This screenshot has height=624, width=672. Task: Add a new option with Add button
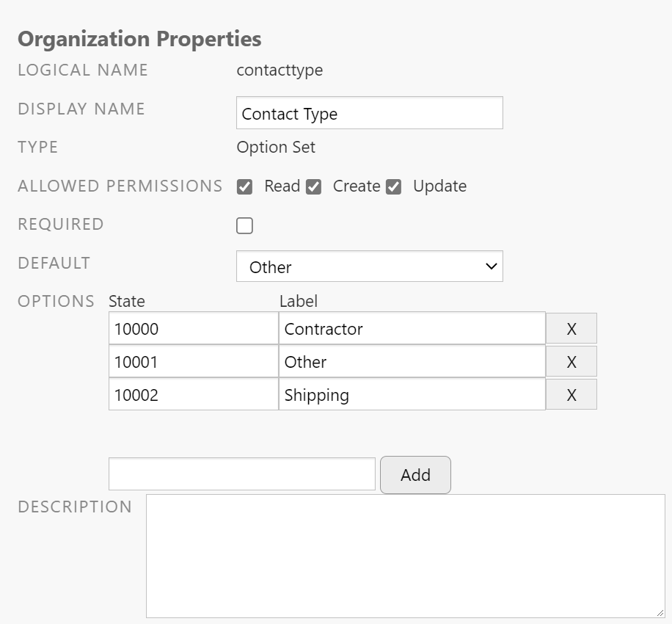coord(415,475)
